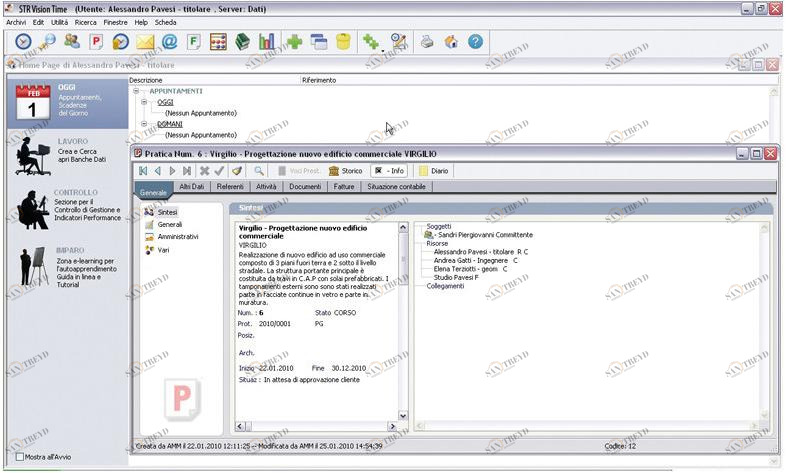Go to last record in Pratica toolbar

187,171
